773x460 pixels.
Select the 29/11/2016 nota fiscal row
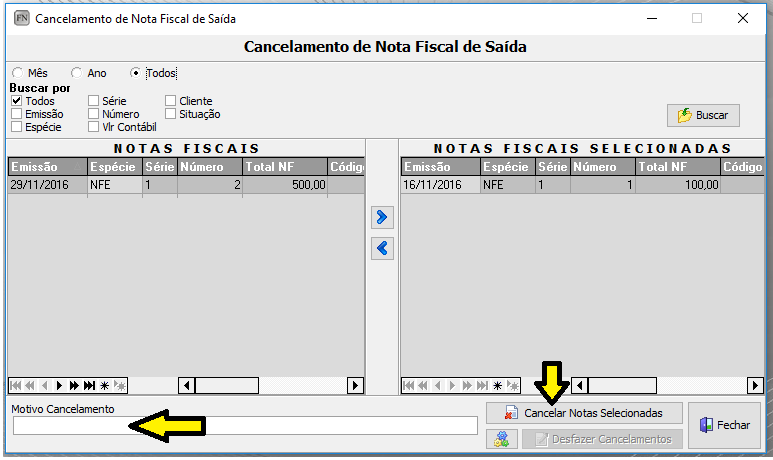46,185
